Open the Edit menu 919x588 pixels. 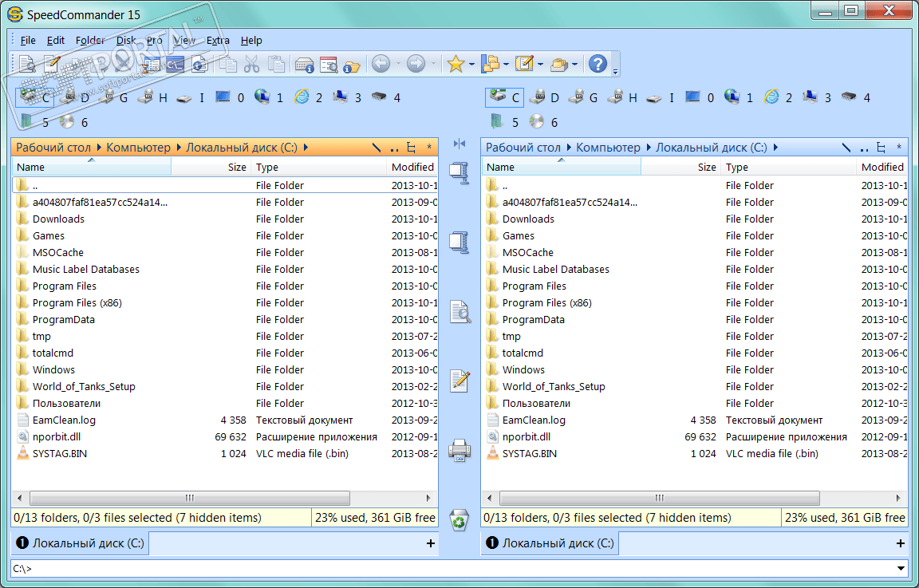tap(56, 41)
